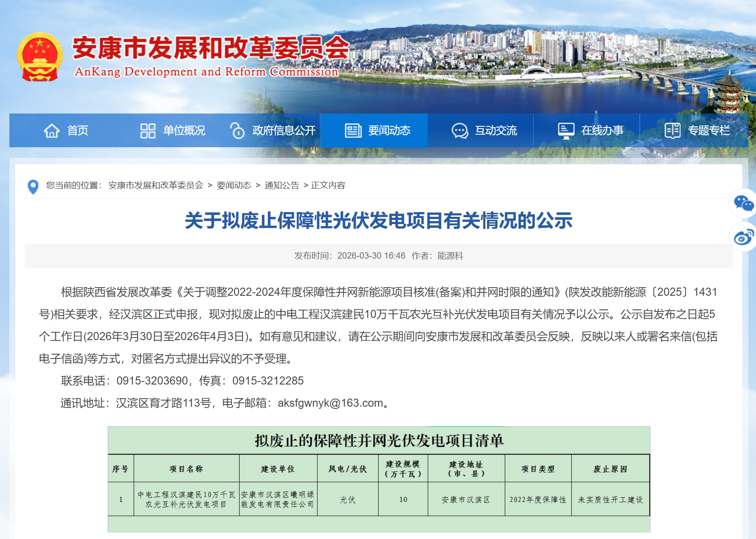Screen dimensions: 756x539
Task: Click the project list table image
Action: tap(379, 479)
